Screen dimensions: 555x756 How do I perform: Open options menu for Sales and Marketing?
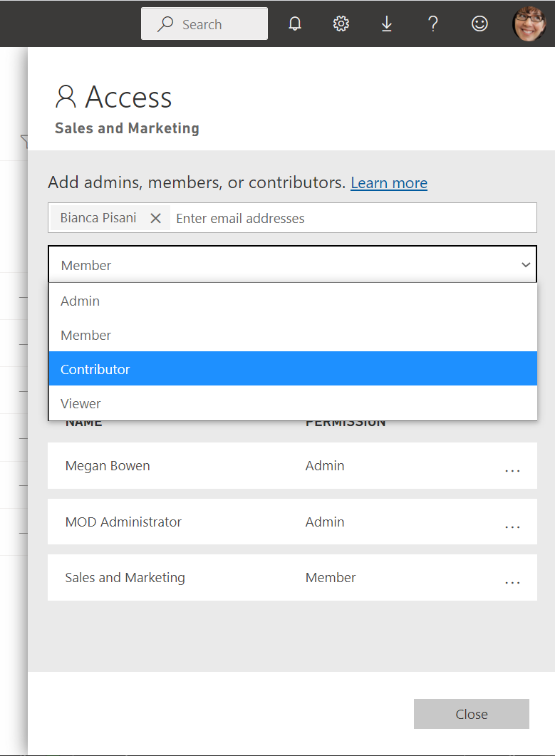[x=512, y=581]
